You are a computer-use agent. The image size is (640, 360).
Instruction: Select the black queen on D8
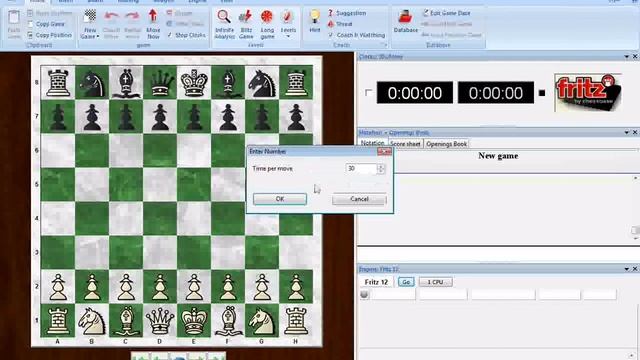[160, 82]
